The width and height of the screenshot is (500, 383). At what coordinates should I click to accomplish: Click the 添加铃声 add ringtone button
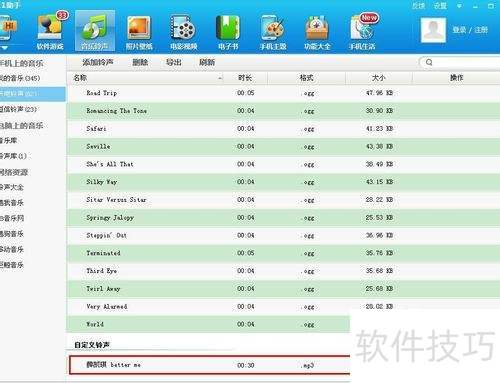(98, 62)
